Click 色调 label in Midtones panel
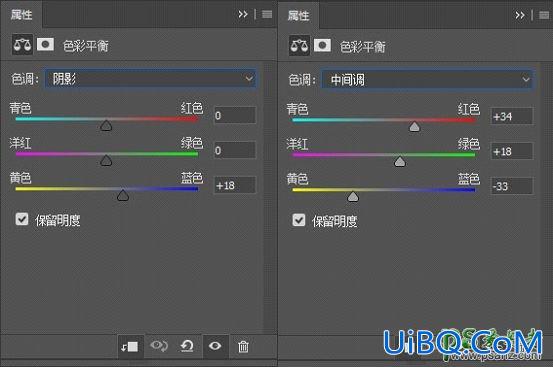This screenshot has width=553, height=367. [302, 80]
